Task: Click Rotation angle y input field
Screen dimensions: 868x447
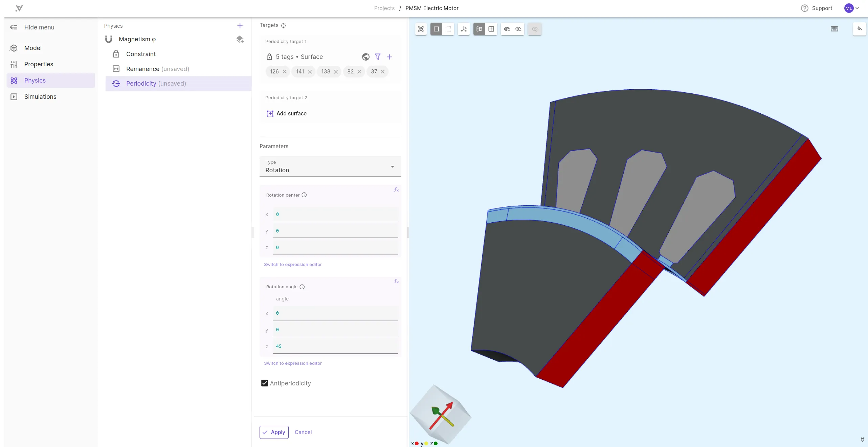Action: point(335,330)
